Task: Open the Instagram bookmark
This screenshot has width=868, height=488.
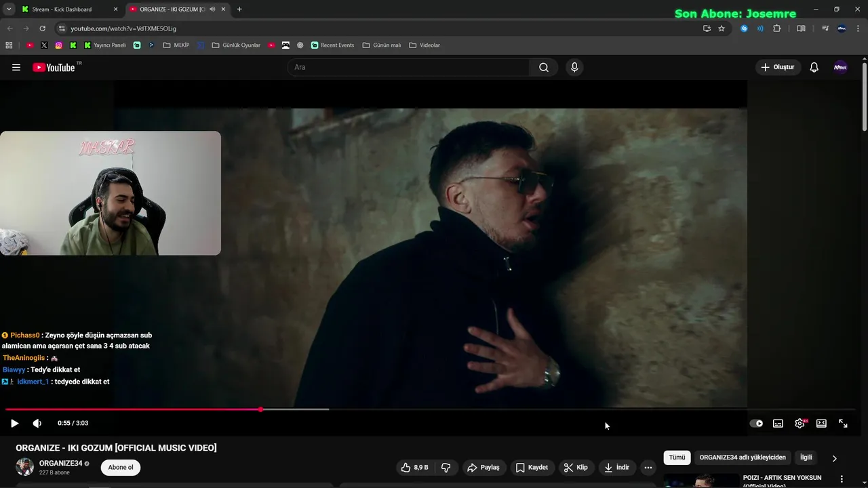Action: (x=59, y=45)
